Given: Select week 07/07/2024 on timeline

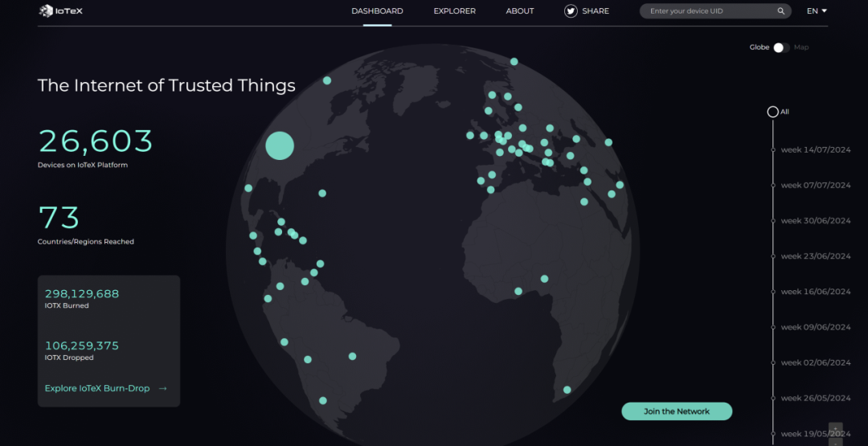Looking at the screenshot, I should tap(816, 186).
